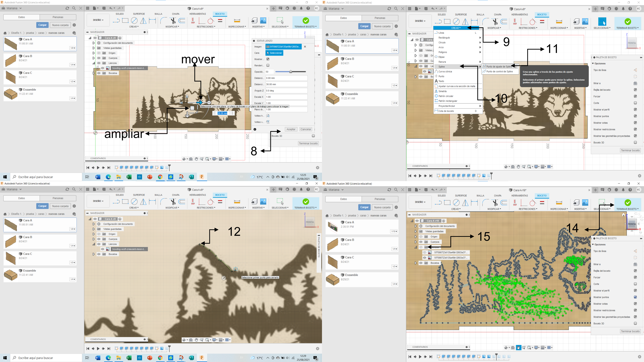Click the Fillet arc tool icon
Image resolution: width=644 pixels, height=362 pixels.
coord(163,20)
